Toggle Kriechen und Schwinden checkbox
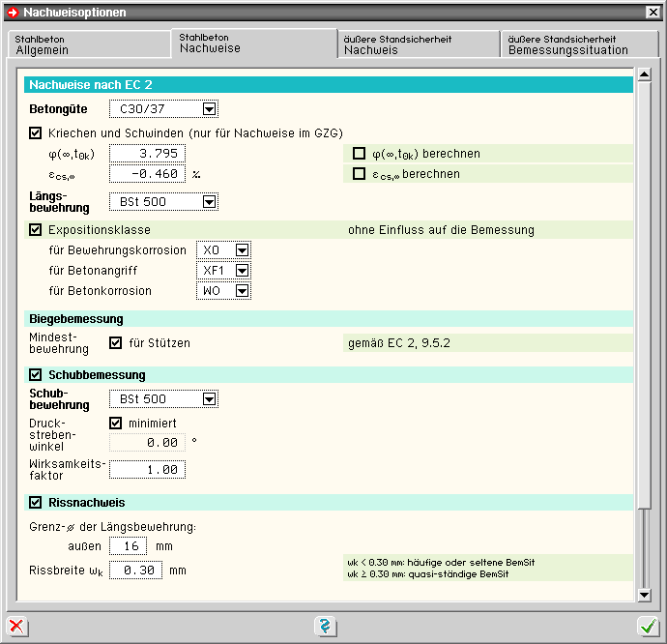 pos(36,132)
